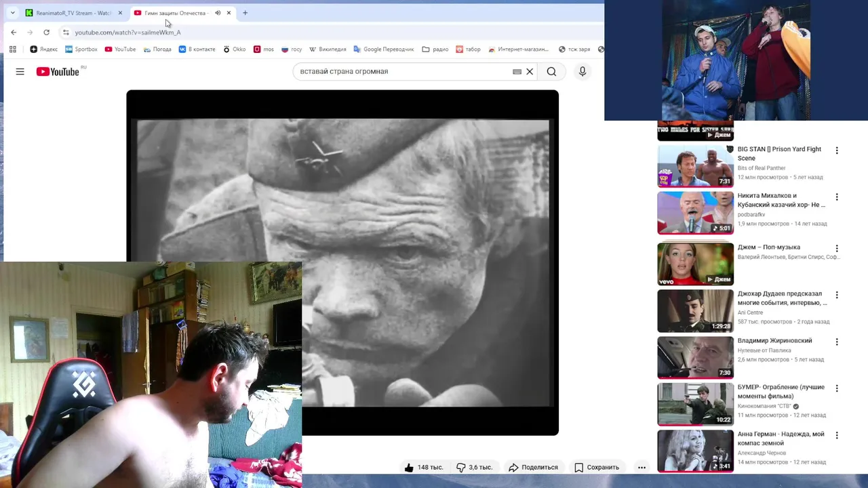Open site information icon in address bar
The height and width of the screenshot is (488, 868).
66,32
